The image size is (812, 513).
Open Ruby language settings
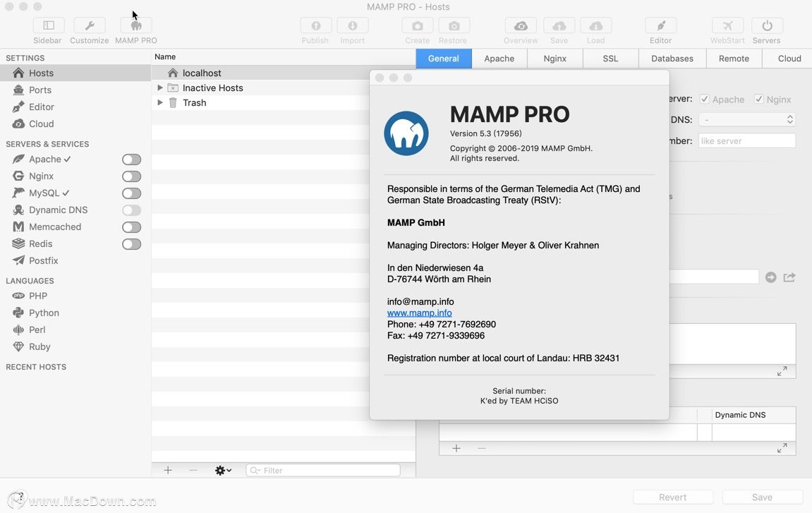point(40,346)
